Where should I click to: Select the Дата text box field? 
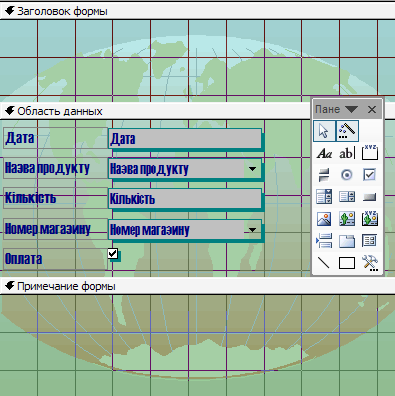click(x=185, y=138)
